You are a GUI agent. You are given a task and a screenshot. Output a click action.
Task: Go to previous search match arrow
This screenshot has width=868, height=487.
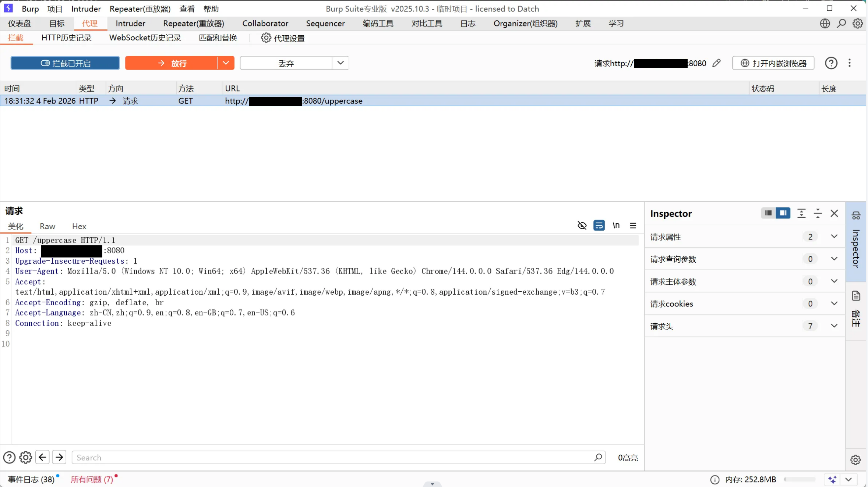pyautogui.click(x=42, y=457)
